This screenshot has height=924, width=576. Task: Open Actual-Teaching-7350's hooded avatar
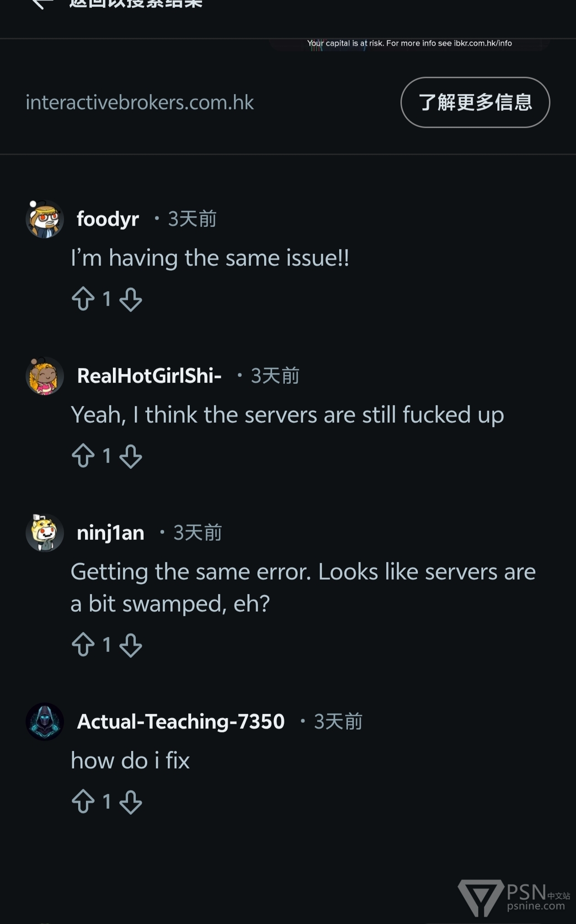tap(44, 721)
